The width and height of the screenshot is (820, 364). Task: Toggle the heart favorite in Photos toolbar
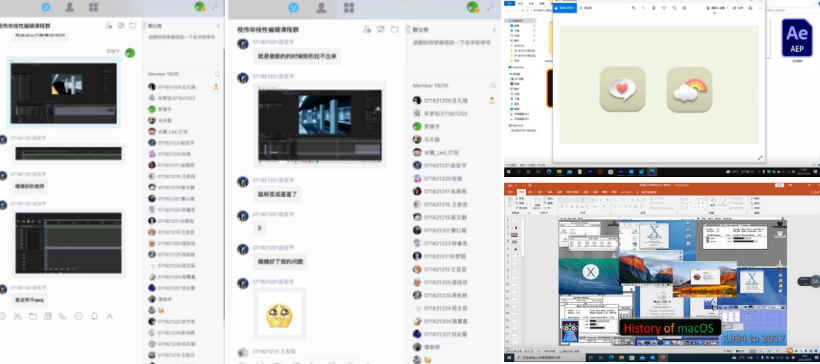pyautogui.click(x=664, y=8)
